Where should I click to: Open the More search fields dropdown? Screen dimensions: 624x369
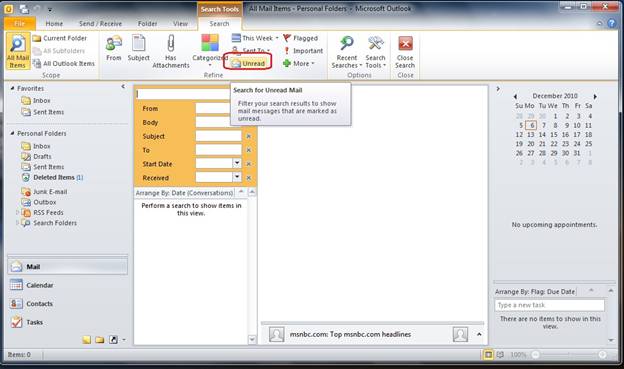(298, 63)
